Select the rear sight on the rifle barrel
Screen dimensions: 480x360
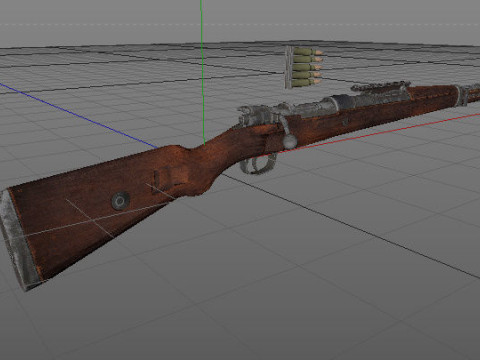pyautogui.click(x=380, y=86)
